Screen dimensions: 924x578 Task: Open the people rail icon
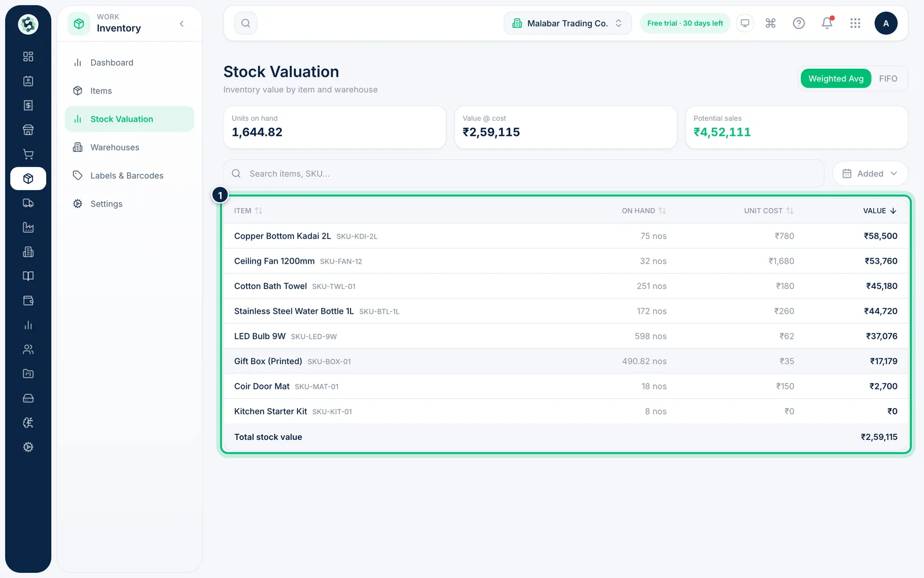pos(28,349)
